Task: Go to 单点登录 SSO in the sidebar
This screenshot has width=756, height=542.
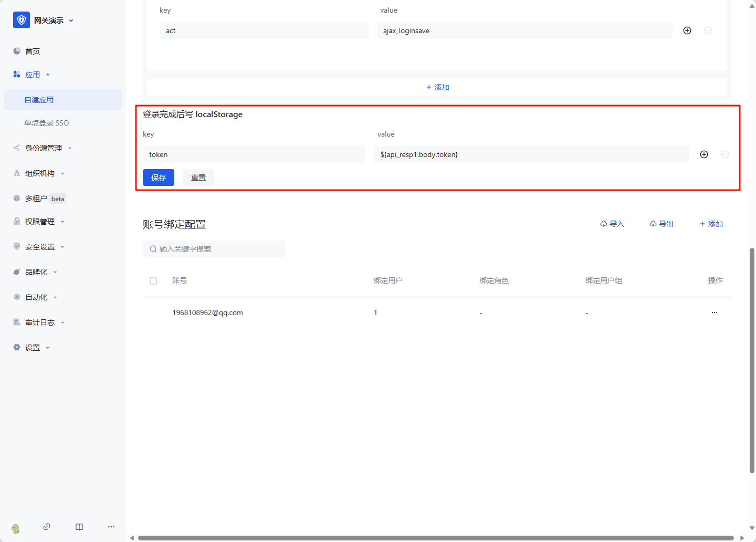Action: [46, 123]
